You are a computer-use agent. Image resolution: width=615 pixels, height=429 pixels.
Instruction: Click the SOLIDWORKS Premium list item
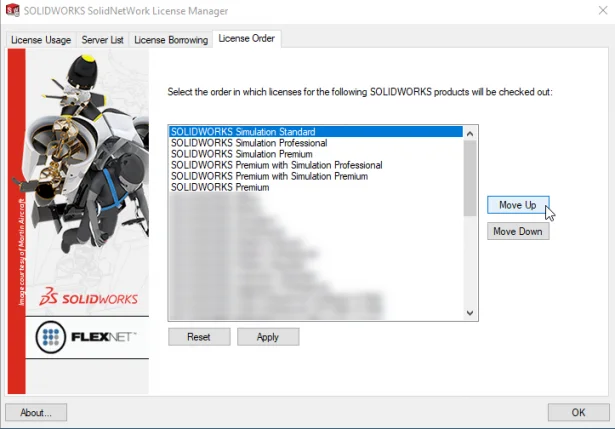pos(316,187)
